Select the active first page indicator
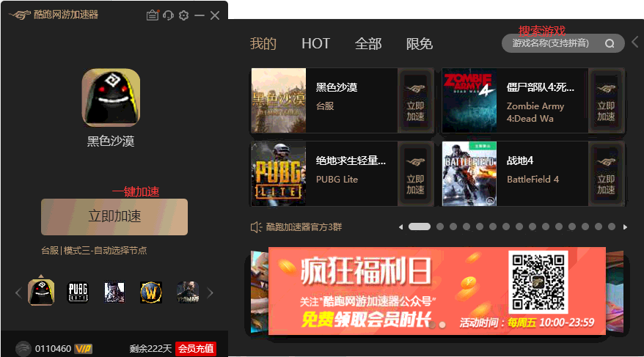Screen dimensions: 644x357 point(420,227)
